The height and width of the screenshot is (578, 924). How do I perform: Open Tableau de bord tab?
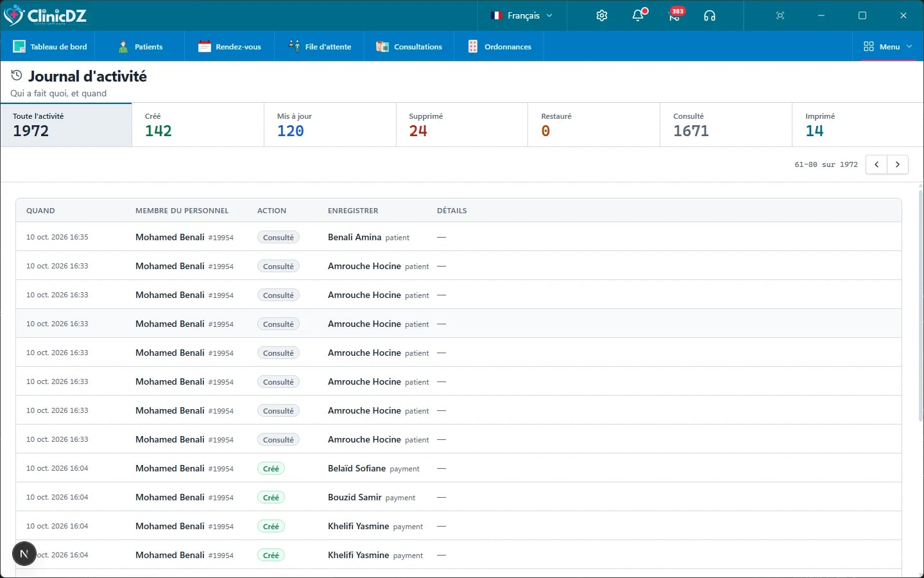pos(50,46)
